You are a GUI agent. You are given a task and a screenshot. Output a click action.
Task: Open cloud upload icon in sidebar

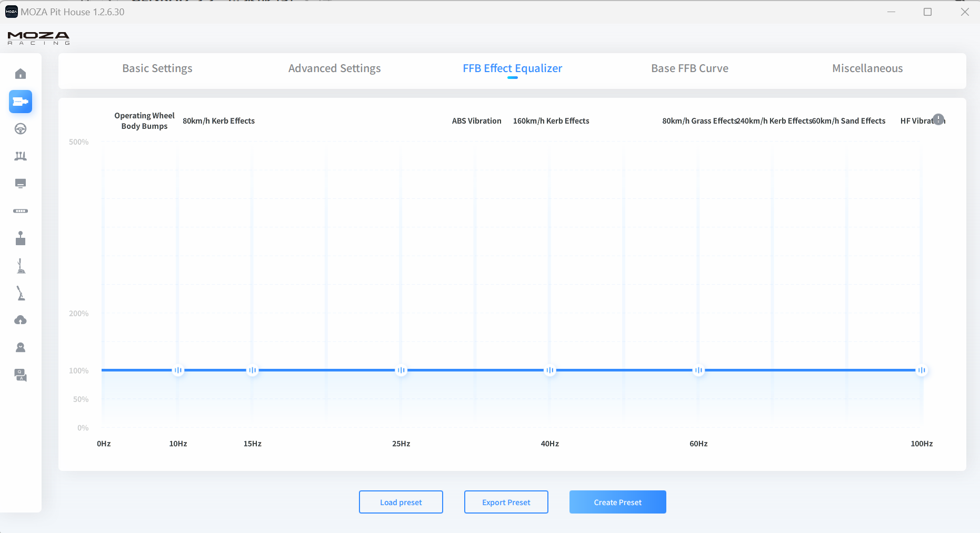click(21, 320)
